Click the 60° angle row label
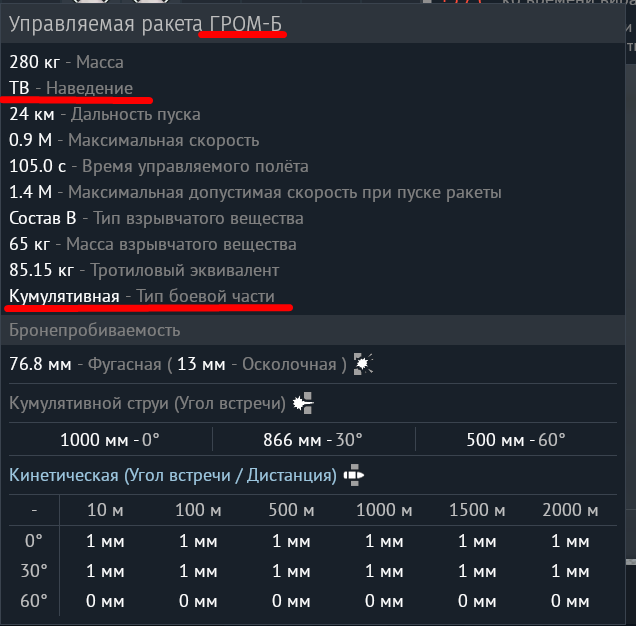This screenshot has width=636, height=626. tap(34, 601)
